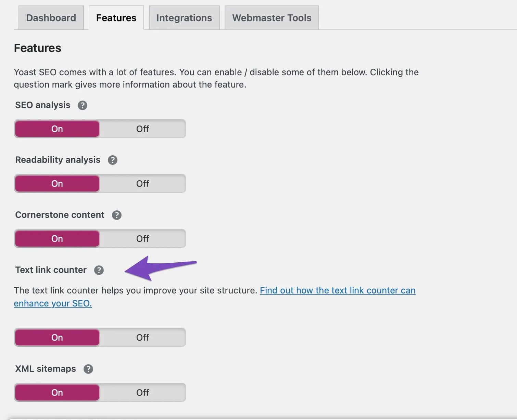
Task: Open SEO analysis help question mark
Action: [82, 105]
